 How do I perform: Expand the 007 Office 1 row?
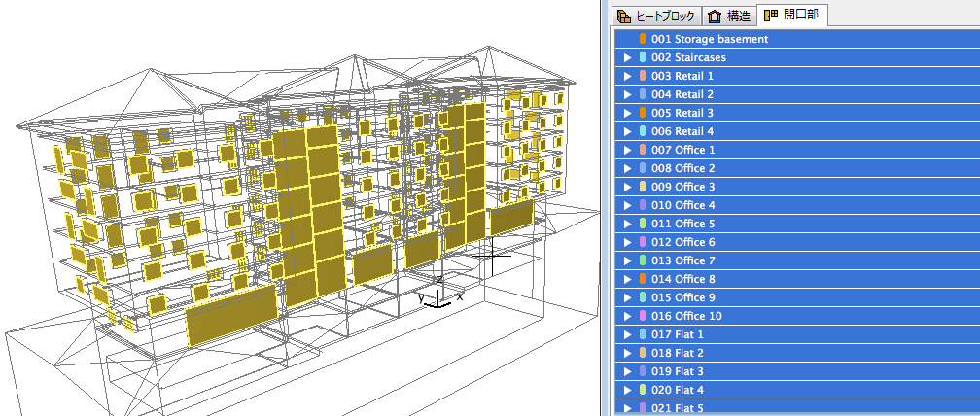(x=628, y=150)
